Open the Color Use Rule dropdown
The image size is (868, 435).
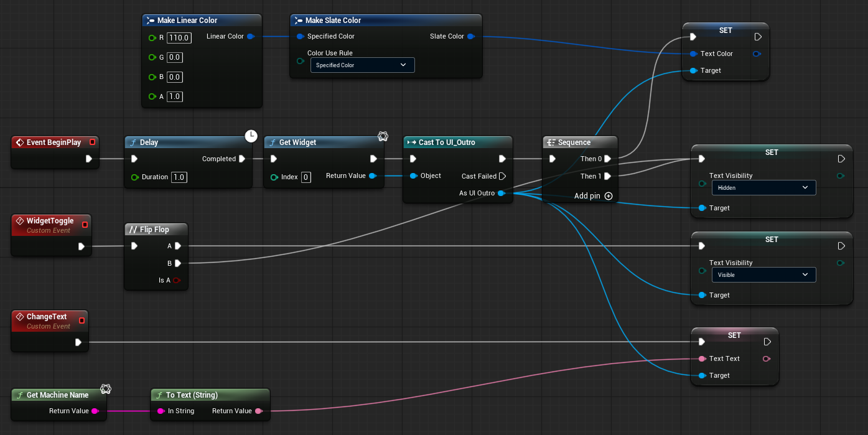pyautogui.click(x=362, y=65)
